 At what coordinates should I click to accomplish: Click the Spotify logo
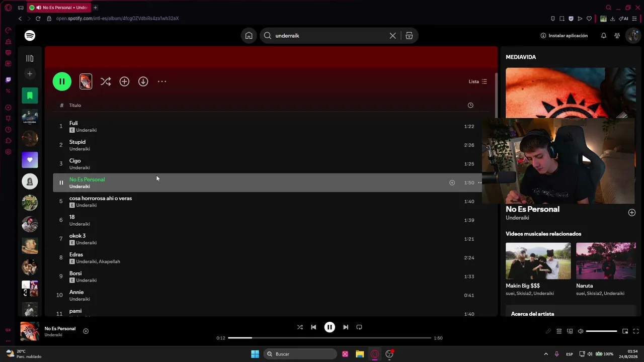pyautogui.click(x=30, y=36)
